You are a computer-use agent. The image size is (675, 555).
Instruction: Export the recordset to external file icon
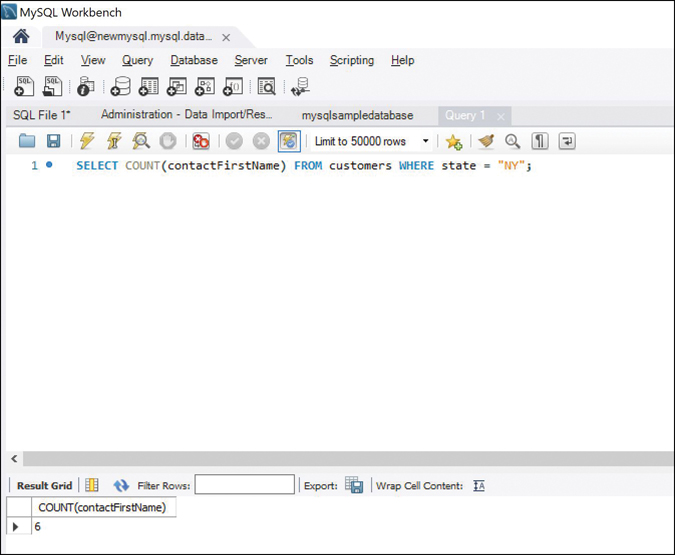pos(354,485)
